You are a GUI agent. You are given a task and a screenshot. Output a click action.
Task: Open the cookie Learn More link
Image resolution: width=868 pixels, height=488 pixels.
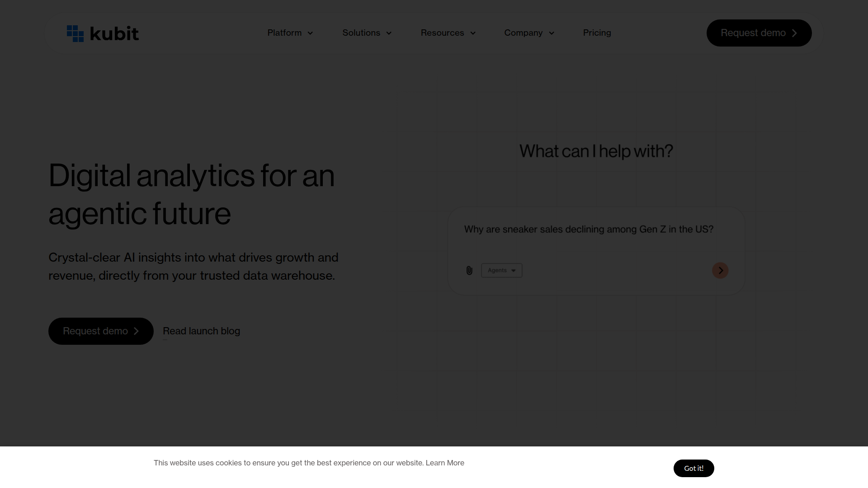pyautogui.click(x=445, y=463)
